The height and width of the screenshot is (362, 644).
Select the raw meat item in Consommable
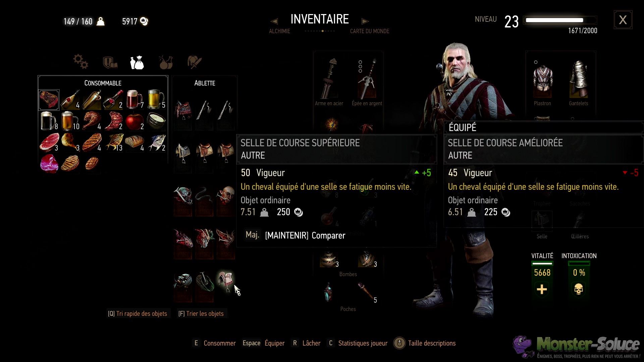[x=49, y=100]
